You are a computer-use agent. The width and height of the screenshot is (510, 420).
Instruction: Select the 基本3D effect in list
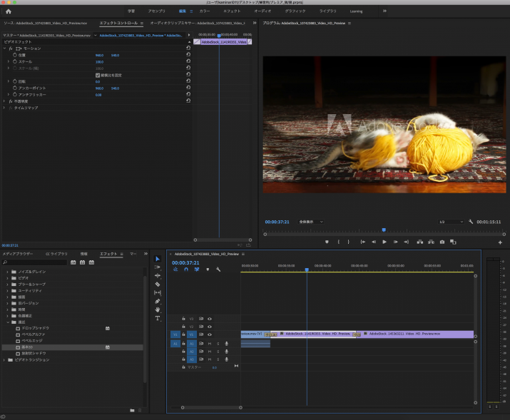coord(27,347)
